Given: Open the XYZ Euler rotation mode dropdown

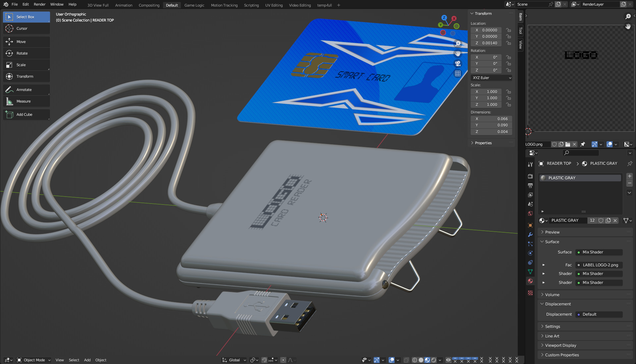Looking at the screenshot, I should click(x=491, y=78).
